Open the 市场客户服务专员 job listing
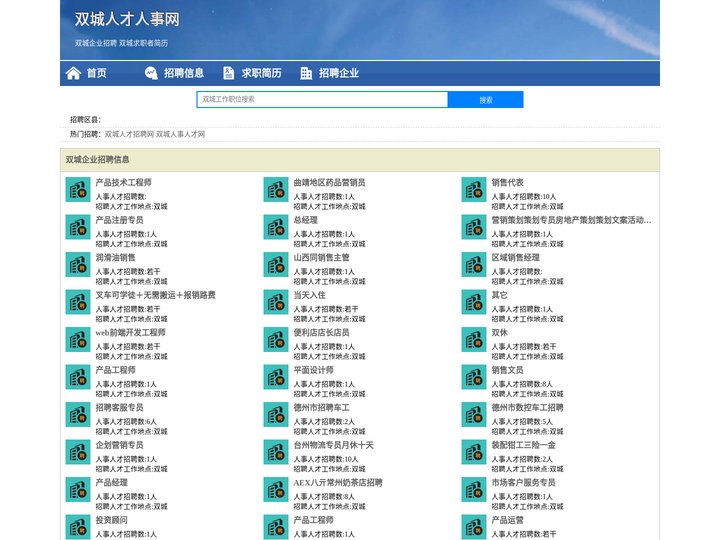720x540 pixels. [523, 483]
